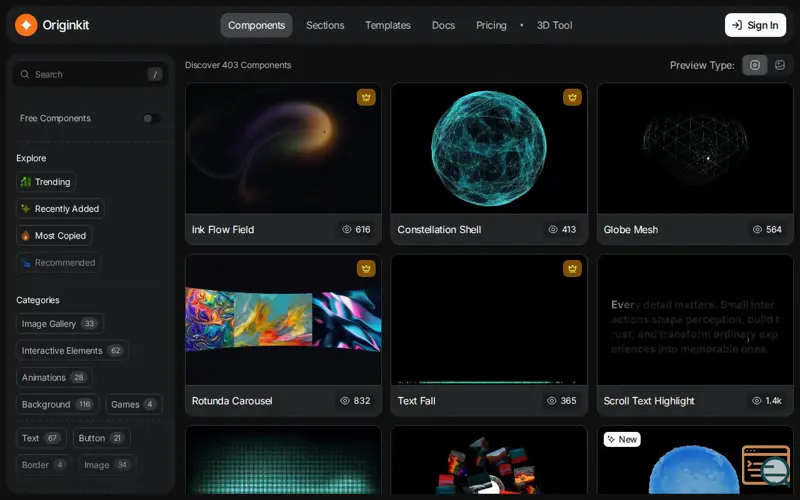Open the colorful cubes component card
The height and width of the screenshot is (500, 800).
point(489,460)
